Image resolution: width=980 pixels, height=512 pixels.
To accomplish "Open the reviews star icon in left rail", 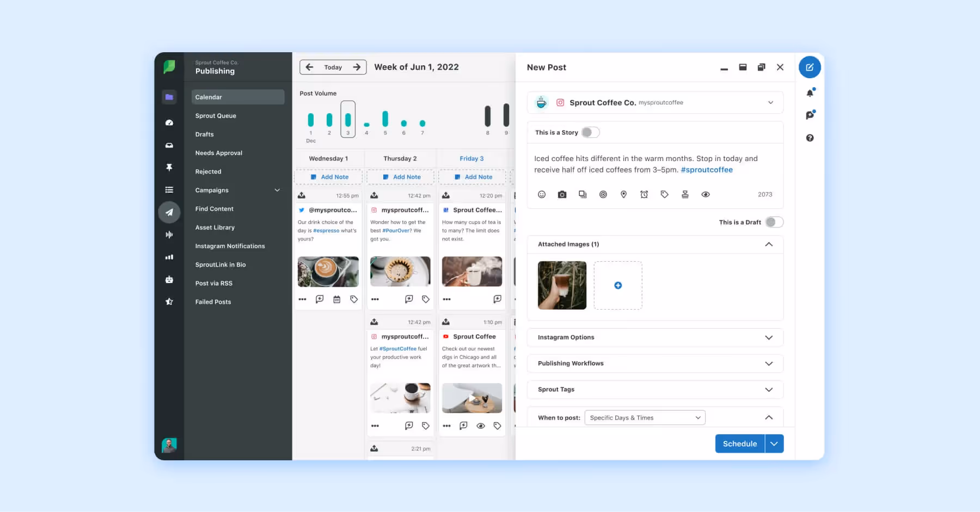I will click(x=169, y=301).
